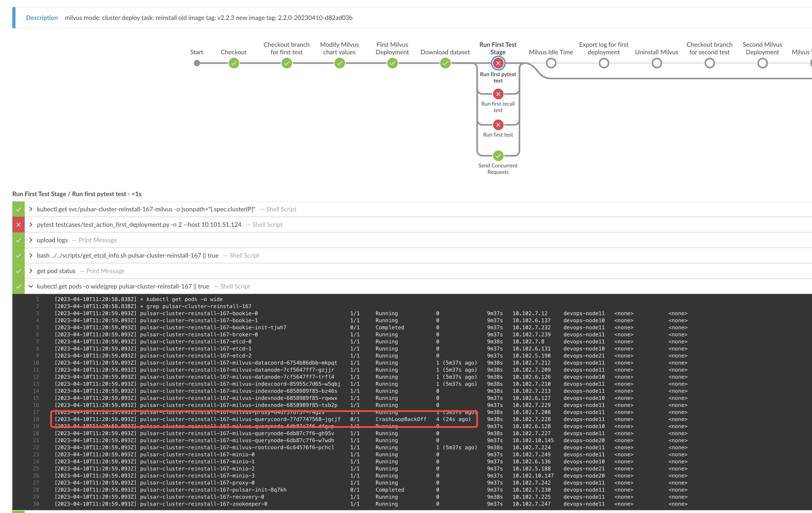Expand the pytest testcases shell script step
Viewport: 812px width, 513px height.
click(31, 225)
